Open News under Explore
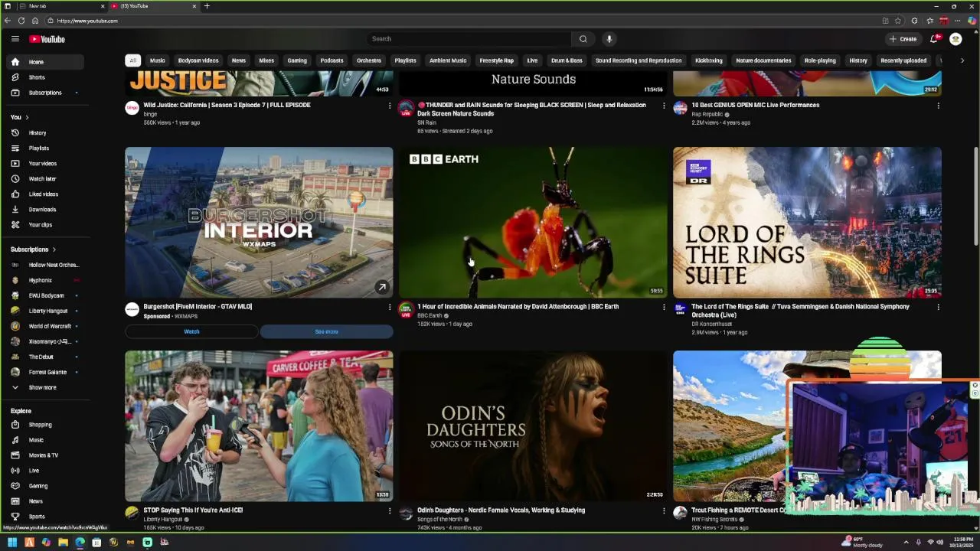 click(x=46, y=501)
